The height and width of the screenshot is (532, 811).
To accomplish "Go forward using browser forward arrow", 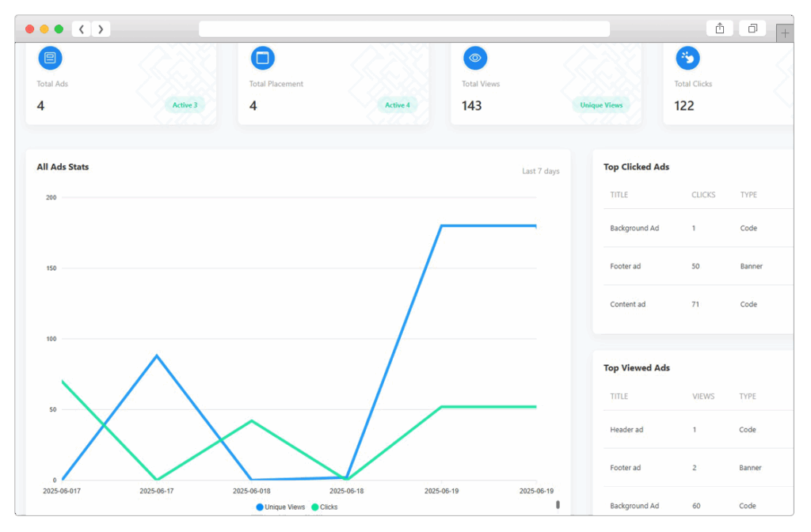I will 101,29.
